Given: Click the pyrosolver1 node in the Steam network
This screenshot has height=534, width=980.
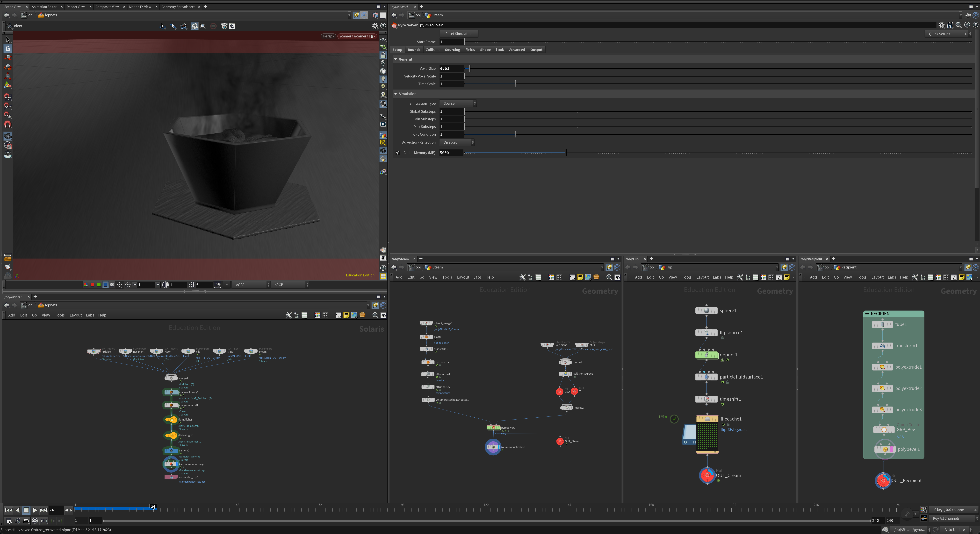Looking at the screenshot, I should point(493,428).
